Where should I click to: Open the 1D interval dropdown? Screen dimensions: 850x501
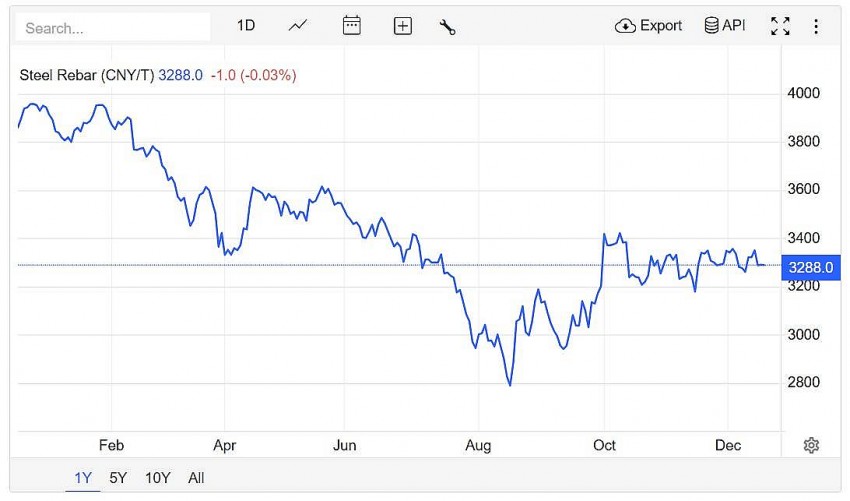click(246, 26)
